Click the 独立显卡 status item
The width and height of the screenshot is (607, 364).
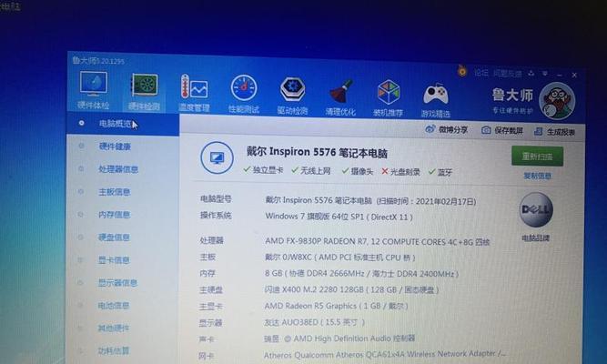[263, 170]
